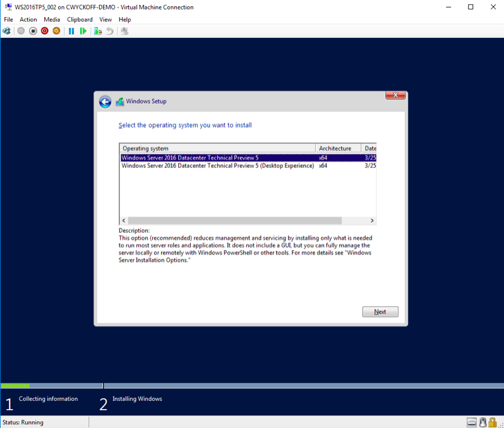
Task: Click the Date column header
Action: coord(369,148)
